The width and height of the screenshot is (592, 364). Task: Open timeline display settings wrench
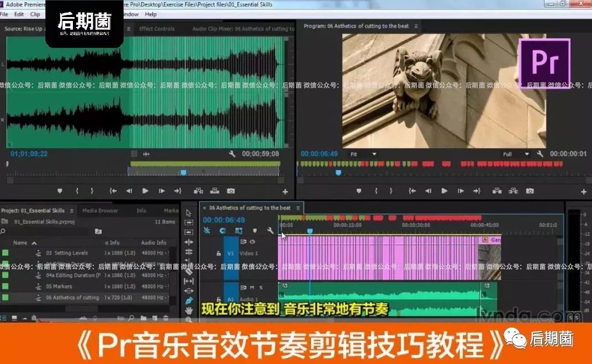tap(270, 231)
